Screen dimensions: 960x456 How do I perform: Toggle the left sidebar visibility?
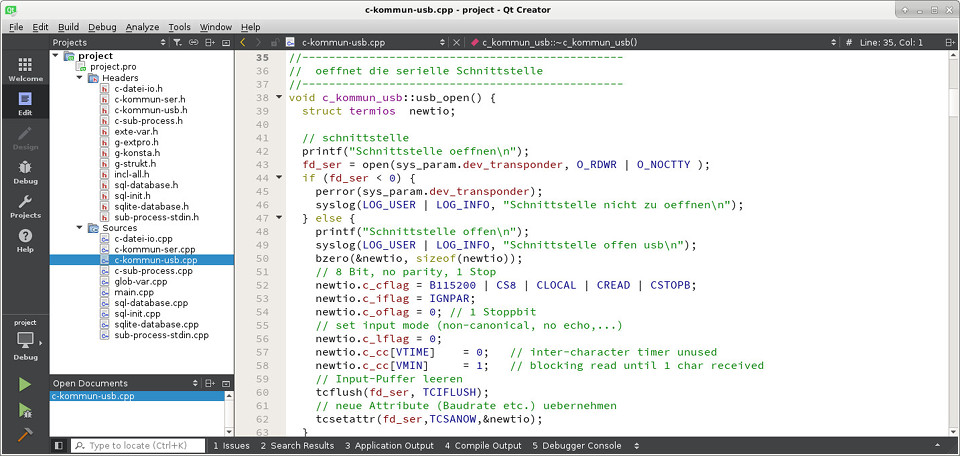click(x=59, y=445)
